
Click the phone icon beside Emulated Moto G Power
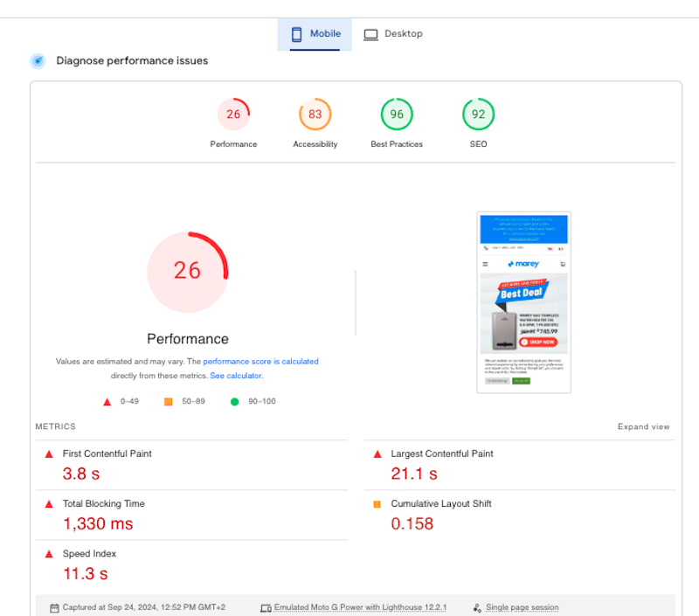266,606
